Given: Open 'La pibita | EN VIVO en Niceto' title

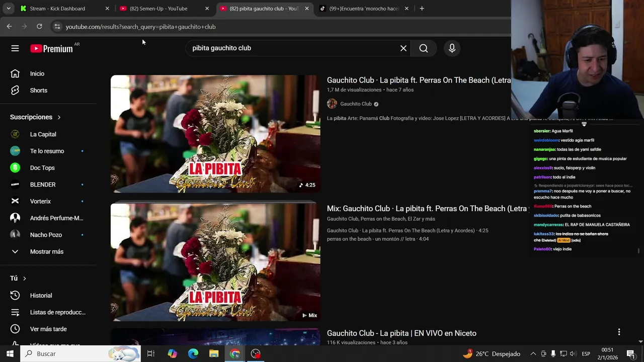Looking at the screenshot, I should pos(401,333).
